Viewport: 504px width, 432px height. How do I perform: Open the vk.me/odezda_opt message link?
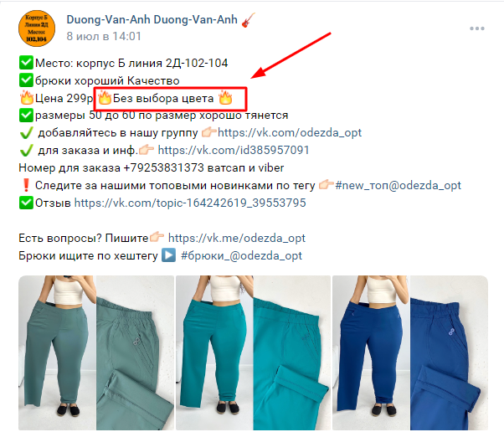(237, 238)
